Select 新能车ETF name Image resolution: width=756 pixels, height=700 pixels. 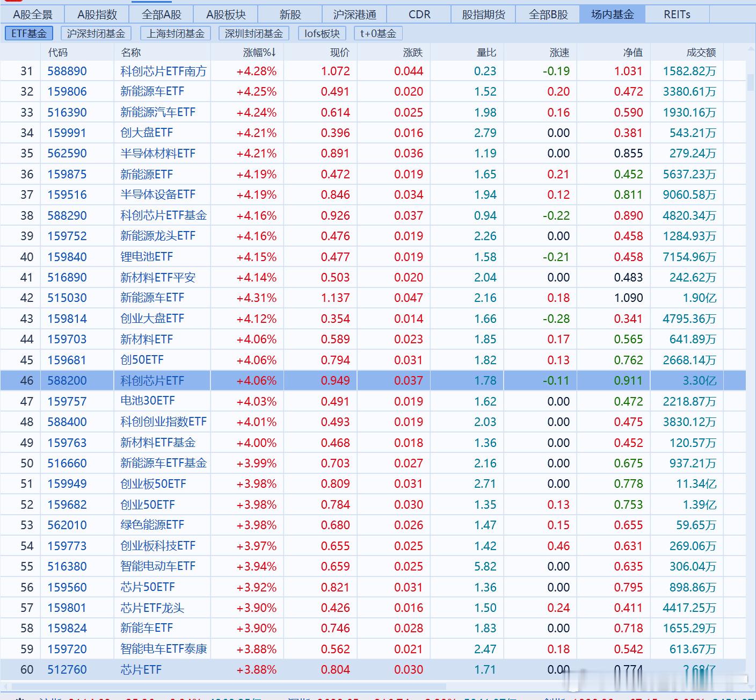click(x=147, y=628)
